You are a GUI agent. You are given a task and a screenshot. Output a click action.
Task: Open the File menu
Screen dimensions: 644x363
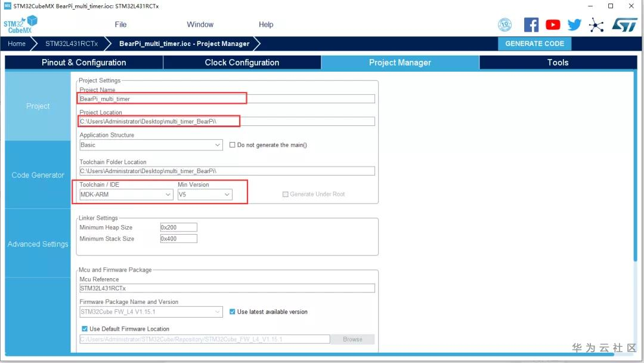click(120, 24)
